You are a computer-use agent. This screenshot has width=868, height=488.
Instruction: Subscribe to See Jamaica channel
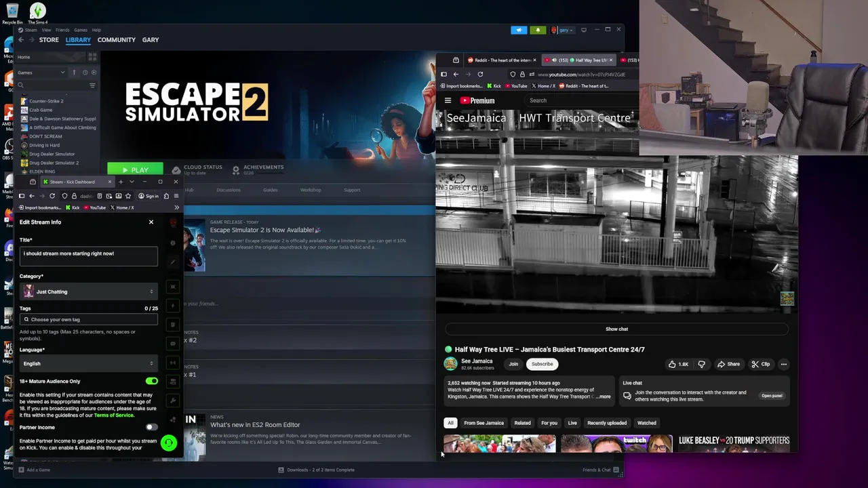point(542,364)
